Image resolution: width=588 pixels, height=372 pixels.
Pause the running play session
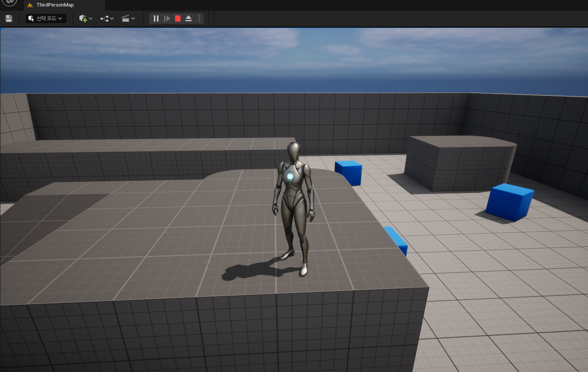156,18
